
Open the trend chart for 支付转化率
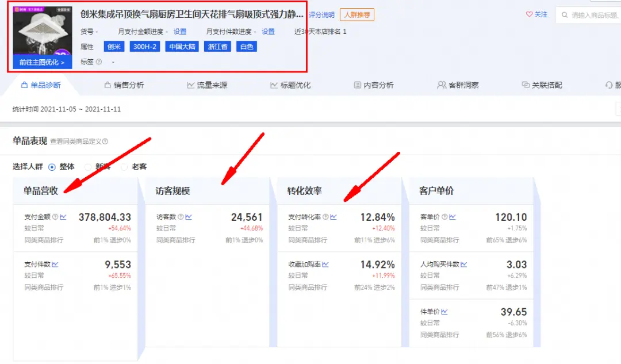pyautogui.click(x=333, y=216)
